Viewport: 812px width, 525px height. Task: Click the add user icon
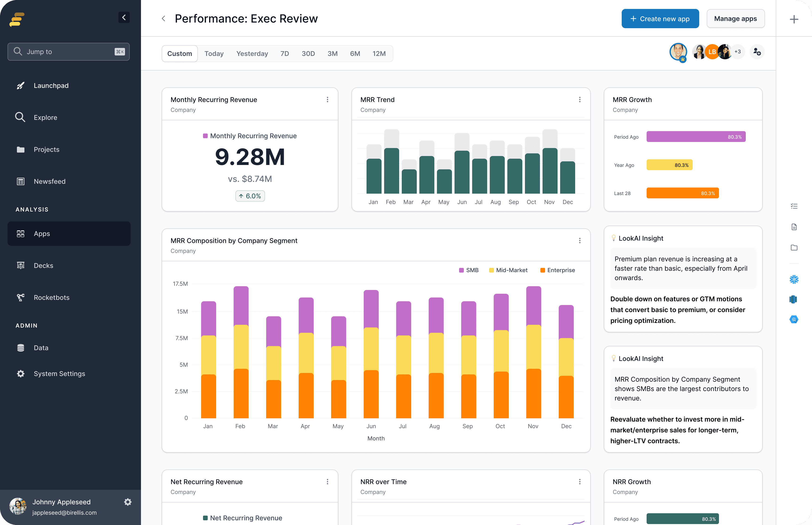pos(757,52)
